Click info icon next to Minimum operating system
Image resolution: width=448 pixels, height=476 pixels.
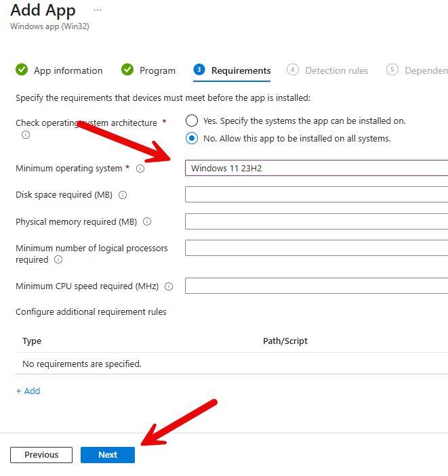tap(140, 169)
